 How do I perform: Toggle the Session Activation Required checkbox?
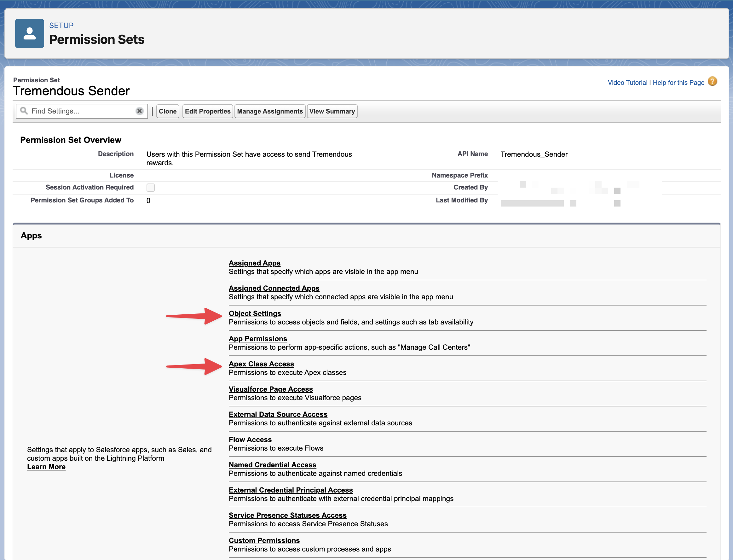151,188
